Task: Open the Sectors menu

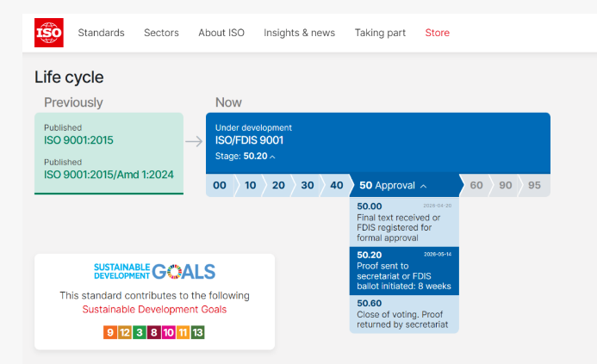Action: pos(161,33)
